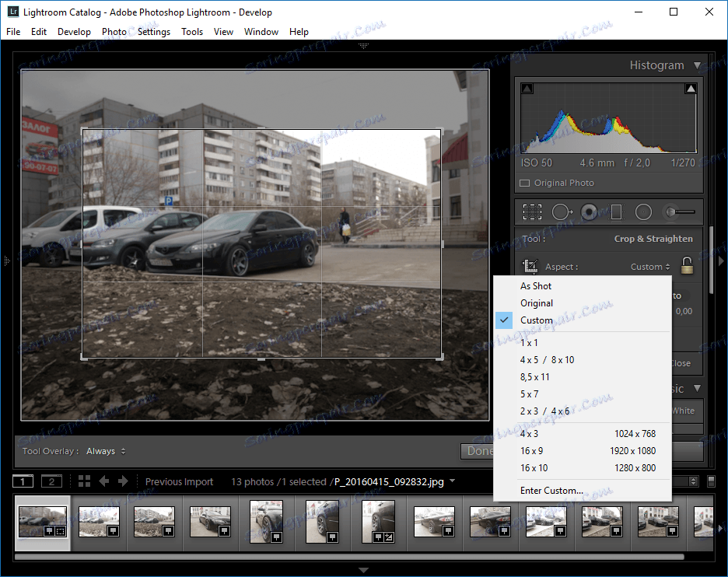
Task: Enable the Original Photo checkbox
Action: [x=525, y=184]
